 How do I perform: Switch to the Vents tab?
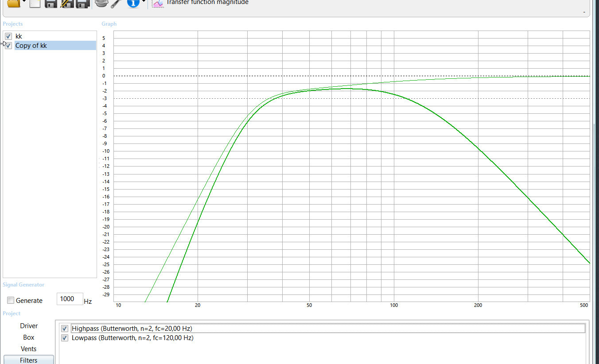coord(29,349)
